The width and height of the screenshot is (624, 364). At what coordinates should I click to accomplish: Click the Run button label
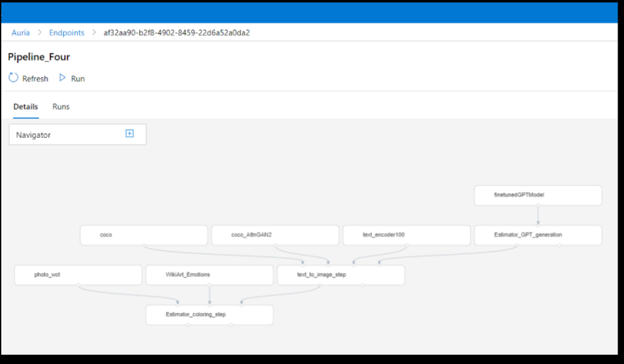pyautogui.click(x=77, y=79)
